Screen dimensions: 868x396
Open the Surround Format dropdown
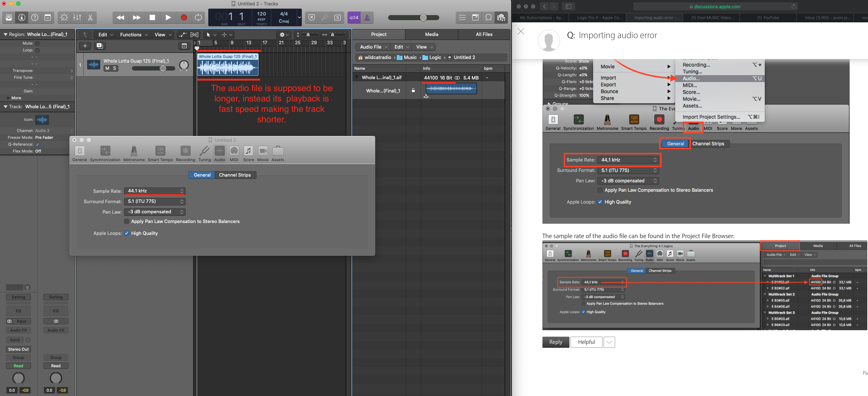[155, 201]
